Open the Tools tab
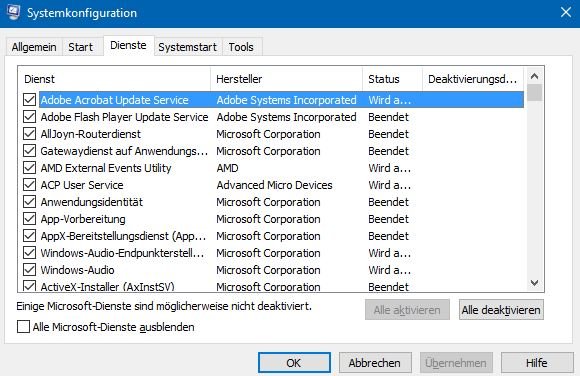 (241, 47)
